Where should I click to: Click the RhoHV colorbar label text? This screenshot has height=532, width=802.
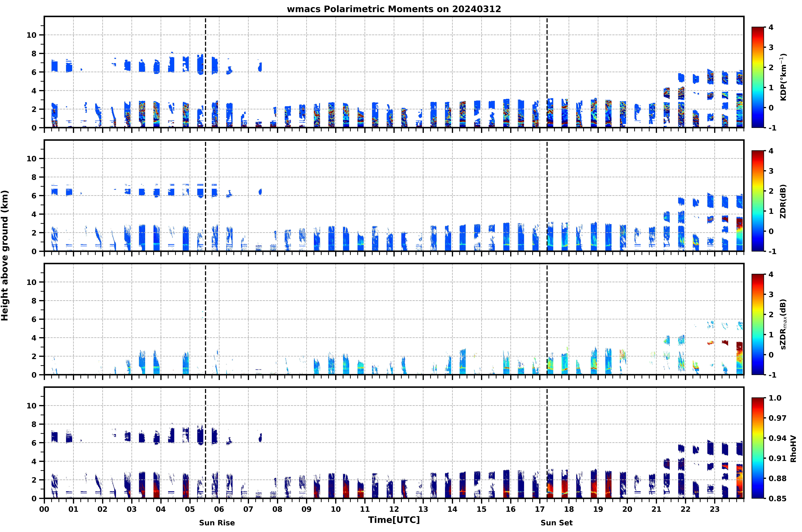[793, 449]
